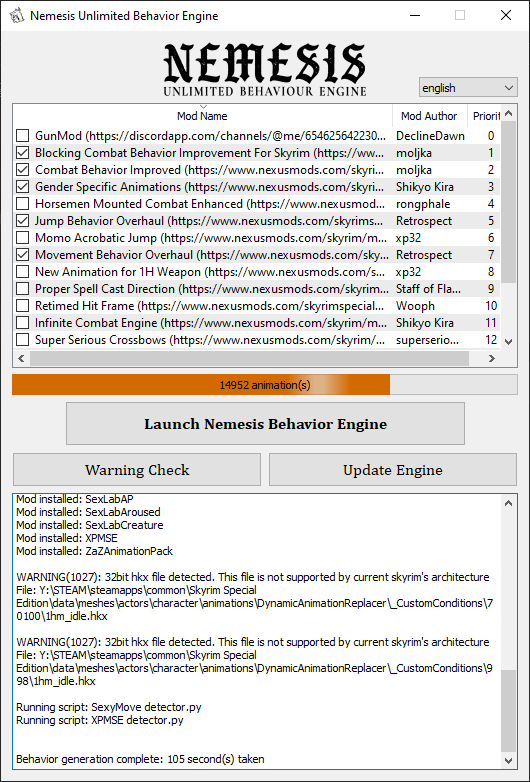Click the Nemesis app icon in title bar
The height and width of the screenshot is (782, 530).
[x=16, y=16]
